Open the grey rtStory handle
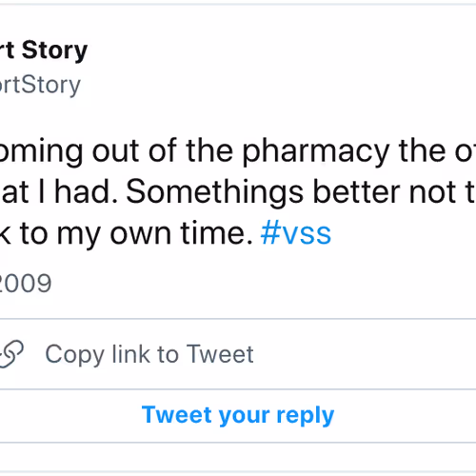The width and height of the screenshot is (476, 476). [x=40, y=85]
